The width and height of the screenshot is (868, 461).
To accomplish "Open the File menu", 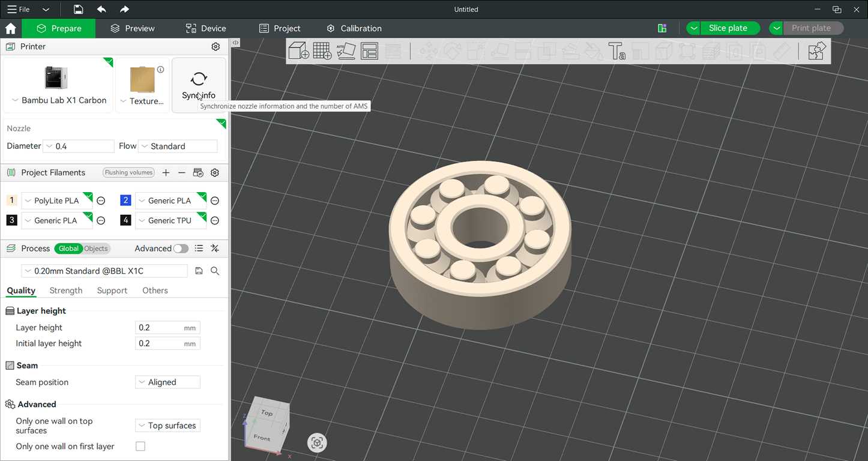I will tap(19, 9).
